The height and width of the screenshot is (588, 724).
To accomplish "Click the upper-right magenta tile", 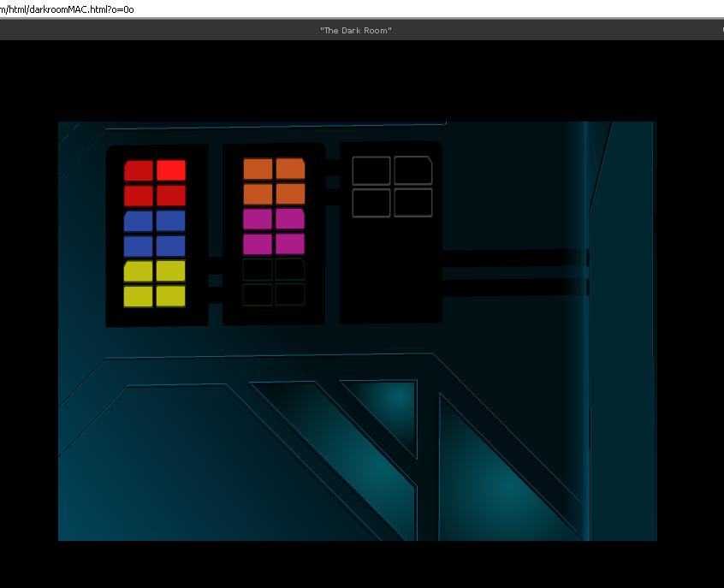I will (290, 219).
